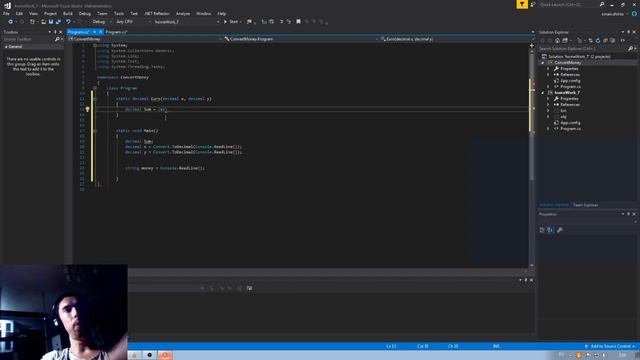Collapse the class Program outline in editor
Screen dimensions: 640x360
[x=95, y=88]
